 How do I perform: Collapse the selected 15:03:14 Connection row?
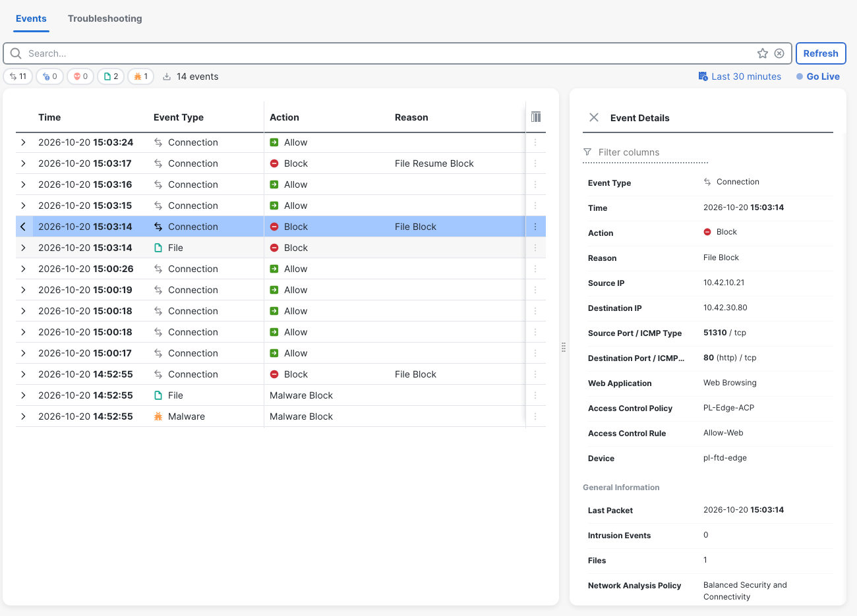[x=23, y=227]
